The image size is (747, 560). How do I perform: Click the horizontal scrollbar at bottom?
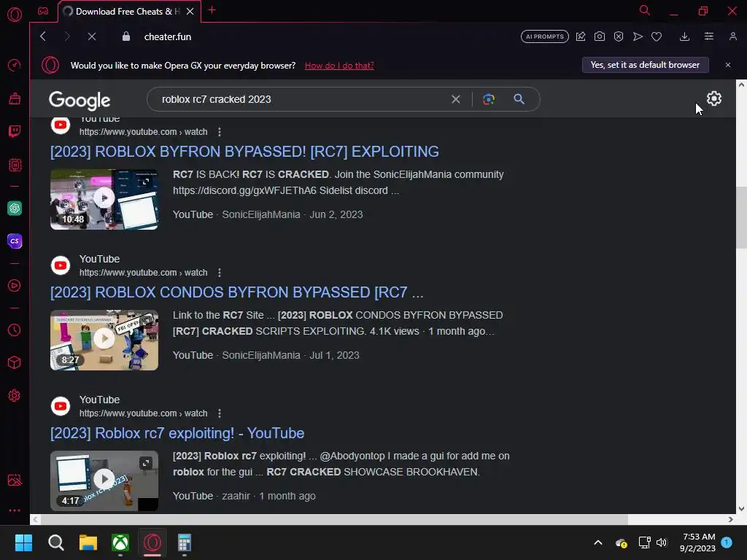[x=333, y=519]
